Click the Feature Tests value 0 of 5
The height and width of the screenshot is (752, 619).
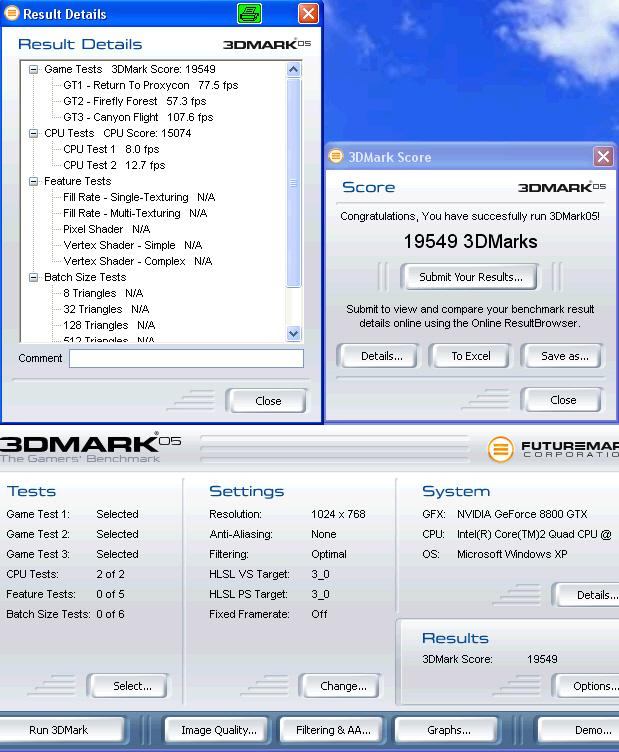[110, 594]
